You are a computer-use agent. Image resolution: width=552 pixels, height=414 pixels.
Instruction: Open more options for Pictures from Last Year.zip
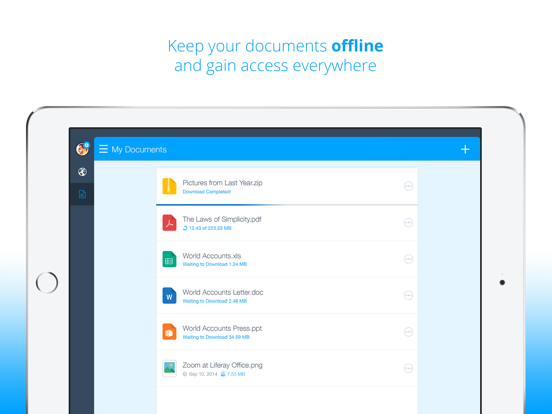pos(408,186)
